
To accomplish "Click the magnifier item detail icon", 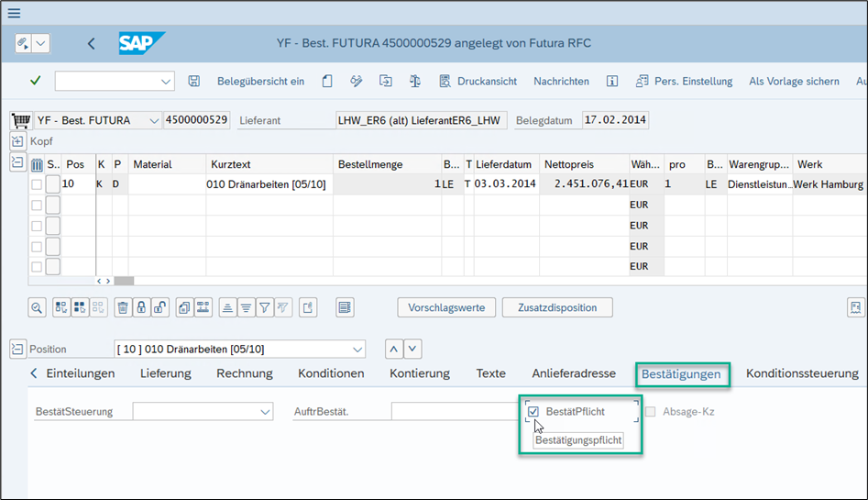I will (x=37, y=307).
